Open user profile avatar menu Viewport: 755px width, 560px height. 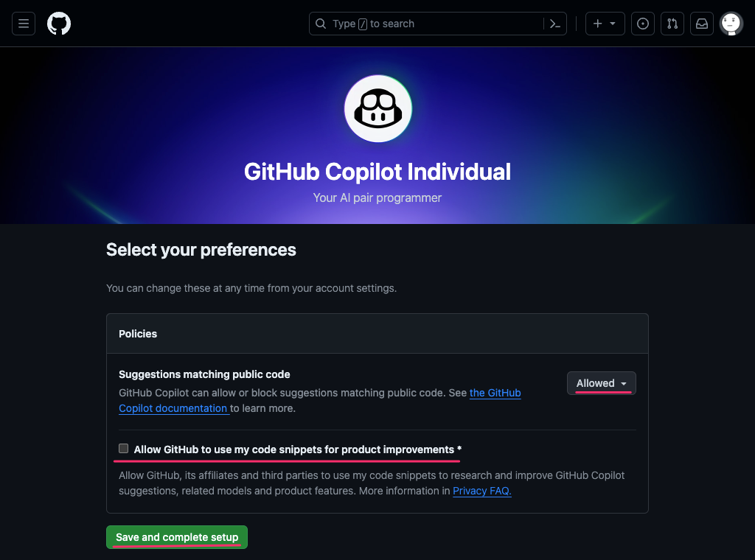click(731, 24)
